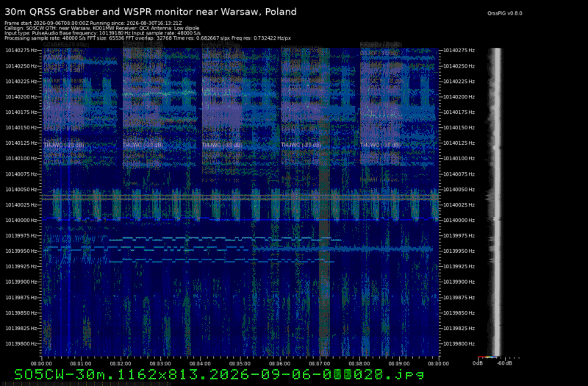Click the 30m QRSS Grabber page title
The width and height of the screenshot is (588, 386).
point(151,12)
